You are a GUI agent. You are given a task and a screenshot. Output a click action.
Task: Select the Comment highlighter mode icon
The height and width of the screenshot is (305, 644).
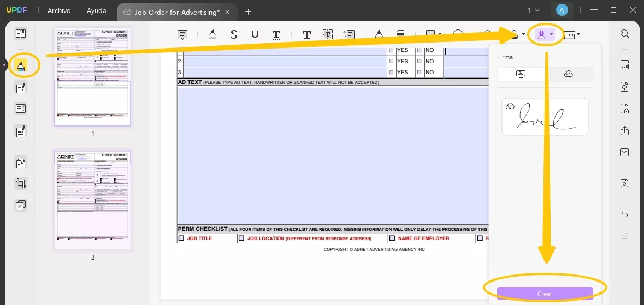click(x=21, y=65)
